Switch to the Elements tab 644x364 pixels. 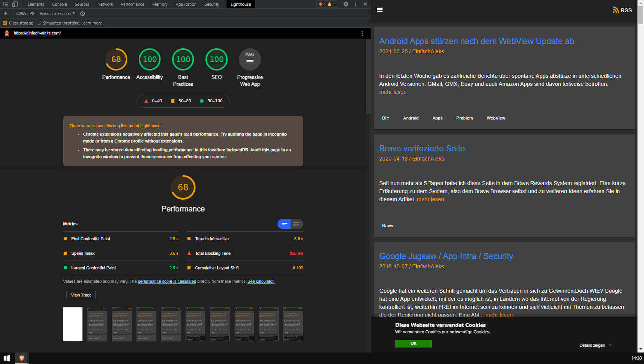coord(36,4)
